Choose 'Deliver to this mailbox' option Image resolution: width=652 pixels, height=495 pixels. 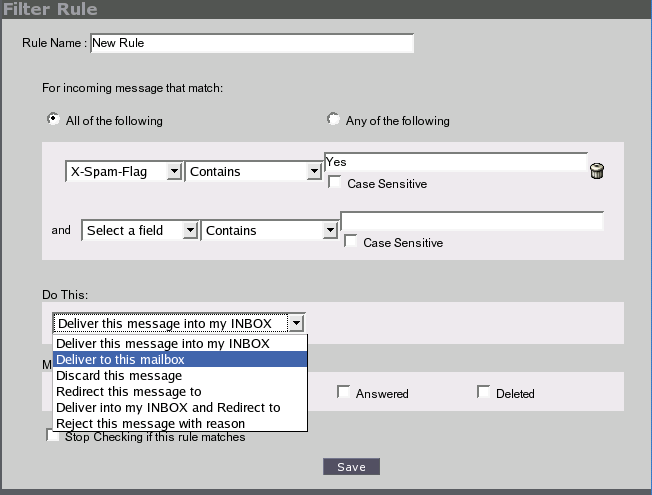pos(180,359)
